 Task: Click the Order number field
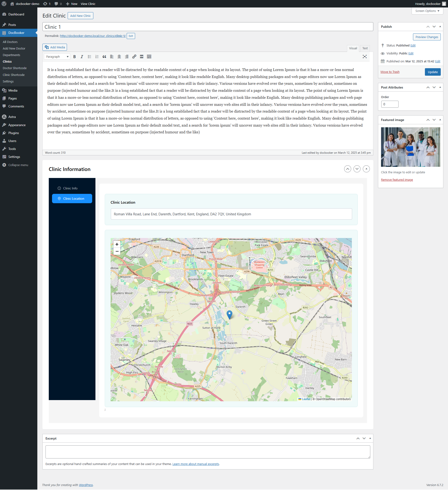pyautogui.click(x=389, y=104)
